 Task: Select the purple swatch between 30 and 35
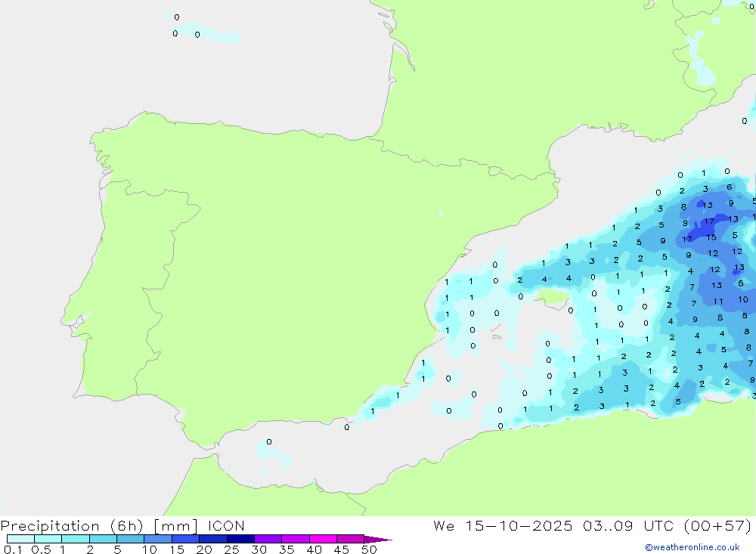point(268,539)
